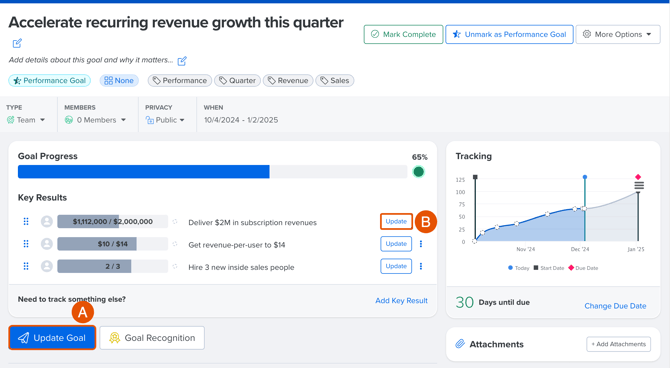This screenshot has width=670, height=368.
Task: Click owner avatar of revenue-per-user key result
Action: [47, 244]
